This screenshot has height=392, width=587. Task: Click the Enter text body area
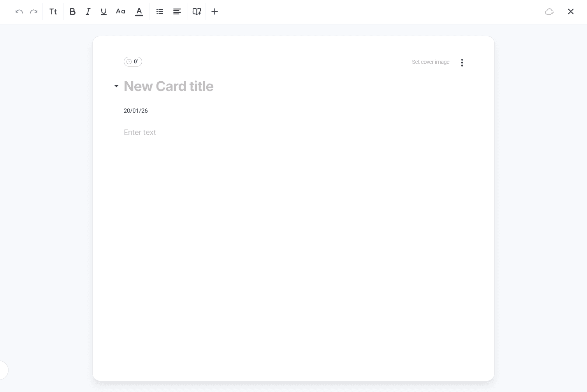(140, 132)
